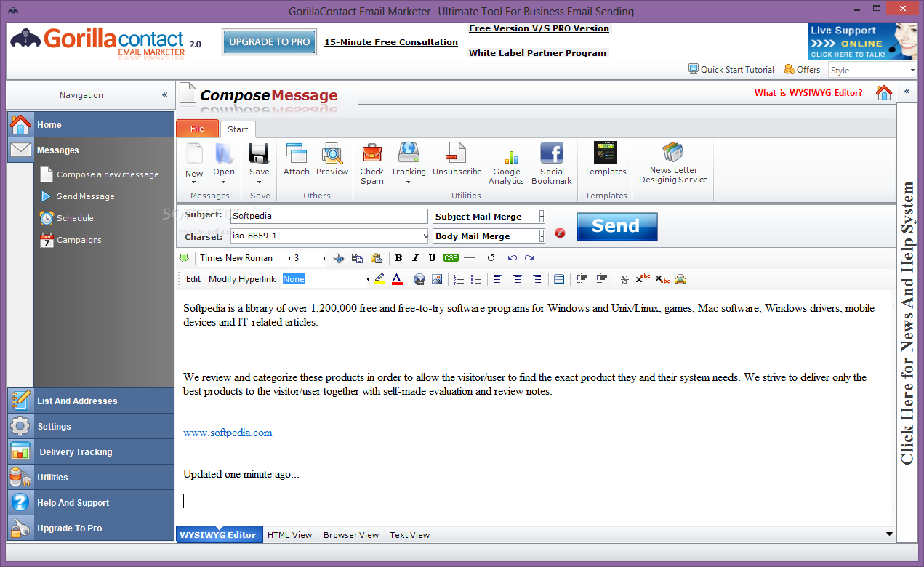
Task: Align text to the left
Action: click(498, 279)
